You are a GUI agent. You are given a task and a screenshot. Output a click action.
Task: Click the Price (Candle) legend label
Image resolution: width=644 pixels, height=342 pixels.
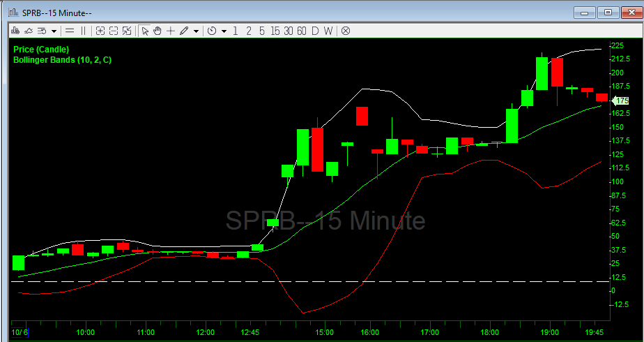pyautogui.click(x=40, y=50)
